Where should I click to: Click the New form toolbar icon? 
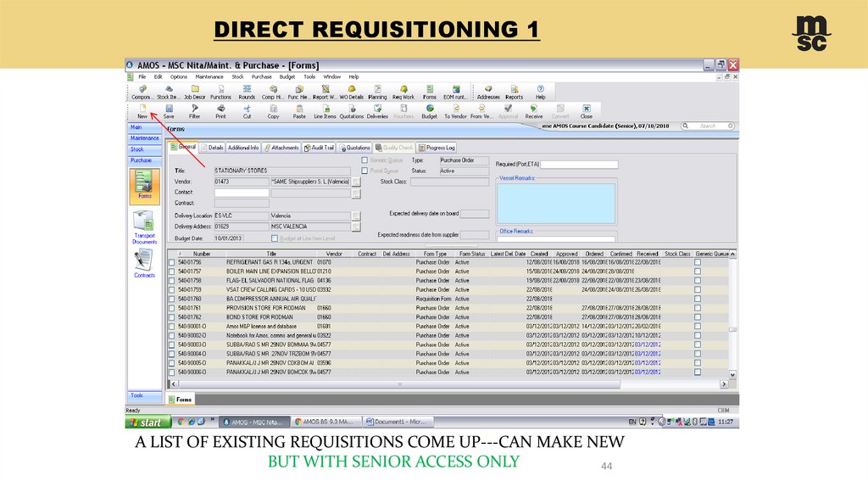coord(142,111)
